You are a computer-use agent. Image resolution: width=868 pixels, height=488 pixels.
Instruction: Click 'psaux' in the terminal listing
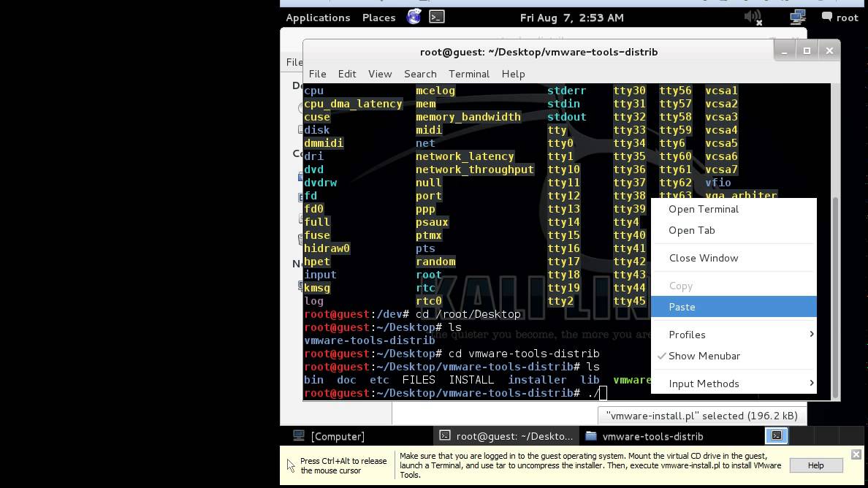click(x=432, y=222)
